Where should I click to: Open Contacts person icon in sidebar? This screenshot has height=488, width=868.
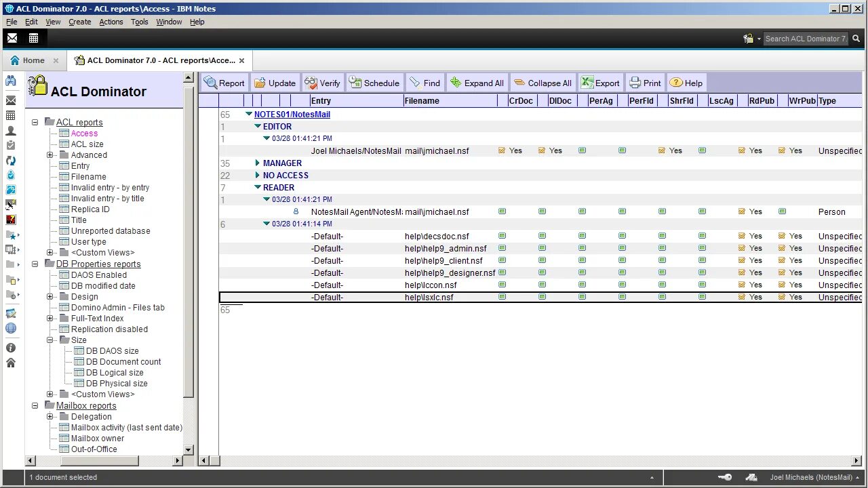pyautogui.click(x=11, y=130)
